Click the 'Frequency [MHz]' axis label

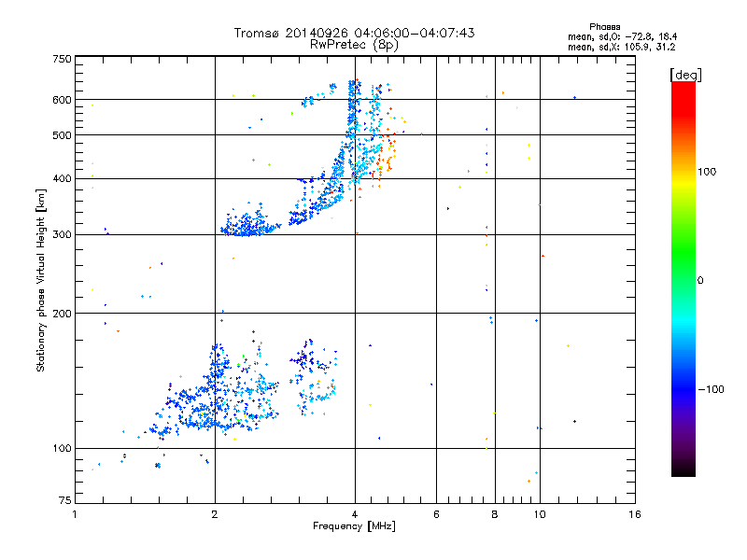point(354,526)
